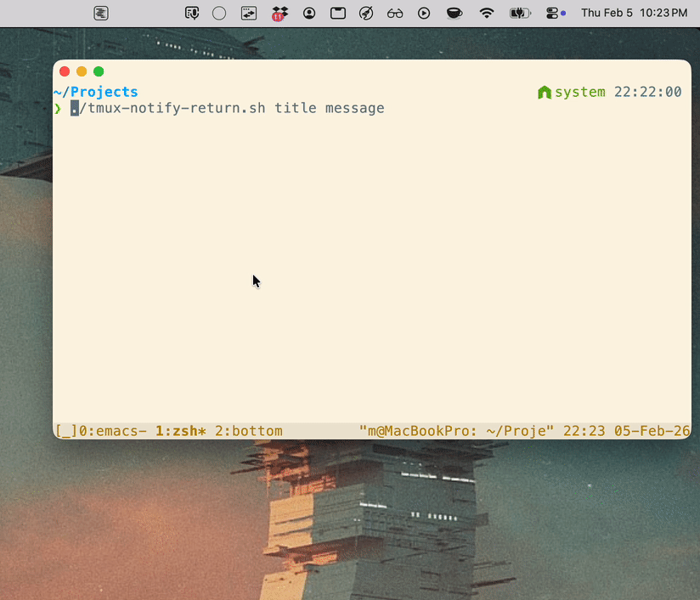The image size is (700, 600).
Task: Click the coffee cup menu bar icon
Action: (454, 13)
